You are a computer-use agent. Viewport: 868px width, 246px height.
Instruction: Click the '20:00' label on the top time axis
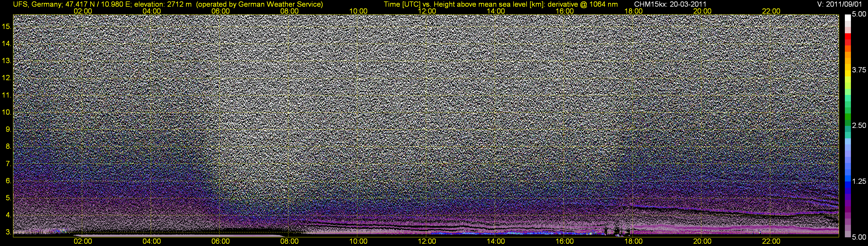(702, 11)
